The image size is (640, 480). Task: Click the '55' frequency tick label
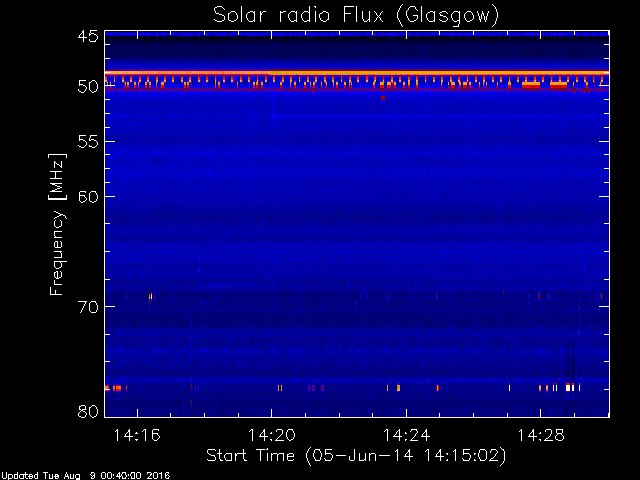[88, 142]
